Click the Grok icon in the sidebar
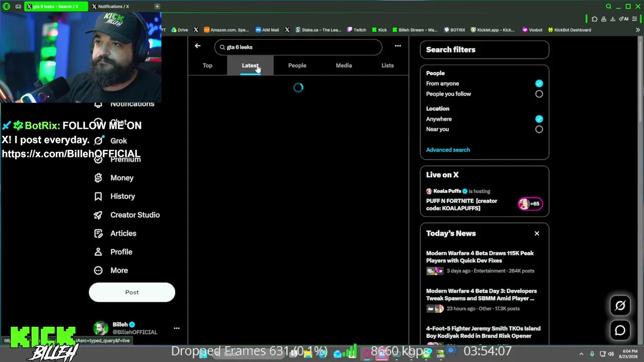The image size is (644, 362). [98, 141]
